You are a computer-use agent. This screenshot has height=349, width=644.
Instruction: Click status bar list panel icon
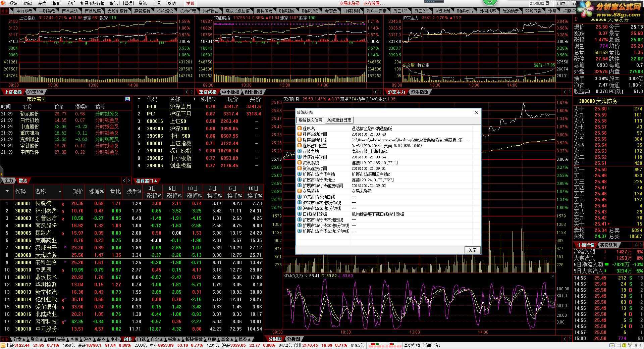tap(619, 345)
